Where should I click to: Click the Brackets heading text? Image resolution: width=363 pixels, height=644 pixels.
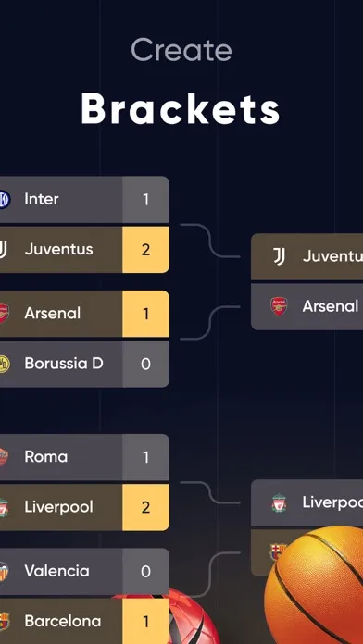pyautogui.click(x=181, y=109)
